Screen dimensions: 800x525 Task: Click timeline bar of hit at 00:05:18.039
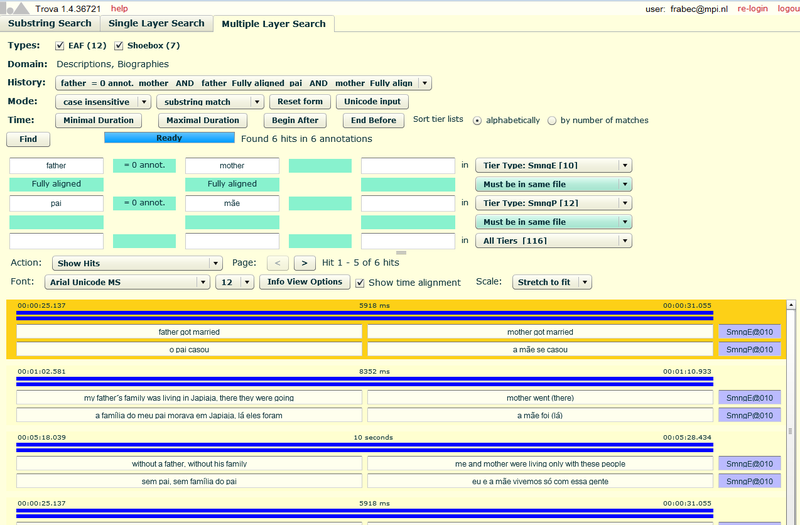(x=364, y=447)
